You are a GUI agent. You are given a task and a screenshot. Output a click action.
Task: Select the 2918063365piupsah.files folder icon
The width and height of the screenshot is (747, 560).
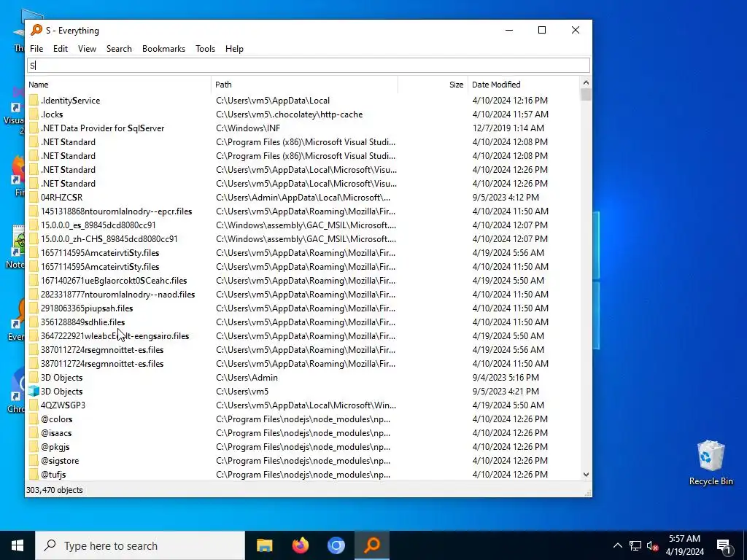(x=34, y=308)
